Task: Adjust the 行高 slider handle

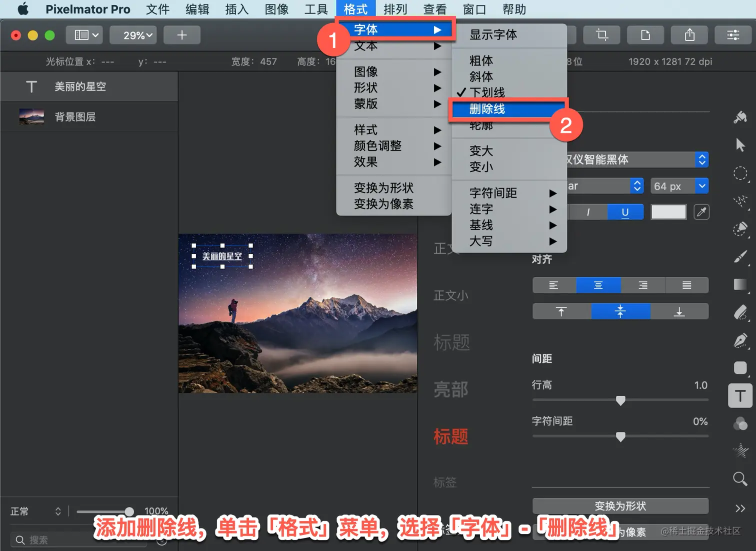Action: click(620, 400)
